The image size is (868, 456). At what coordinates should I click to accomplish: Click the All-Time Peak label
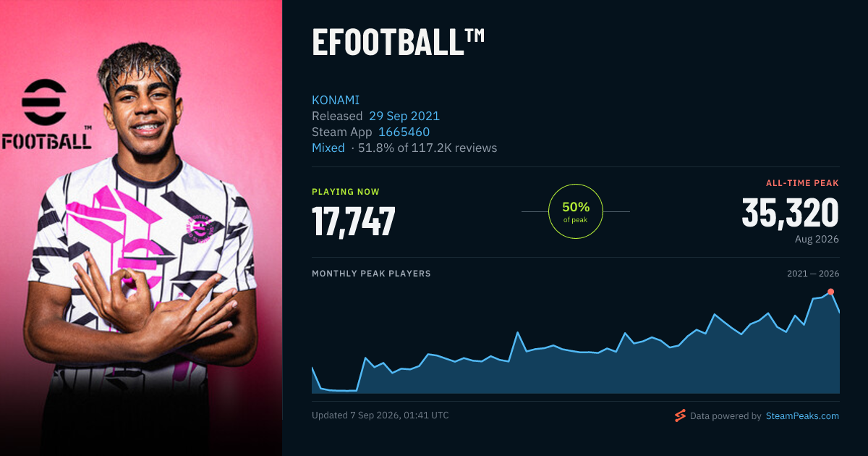[802, 183]
